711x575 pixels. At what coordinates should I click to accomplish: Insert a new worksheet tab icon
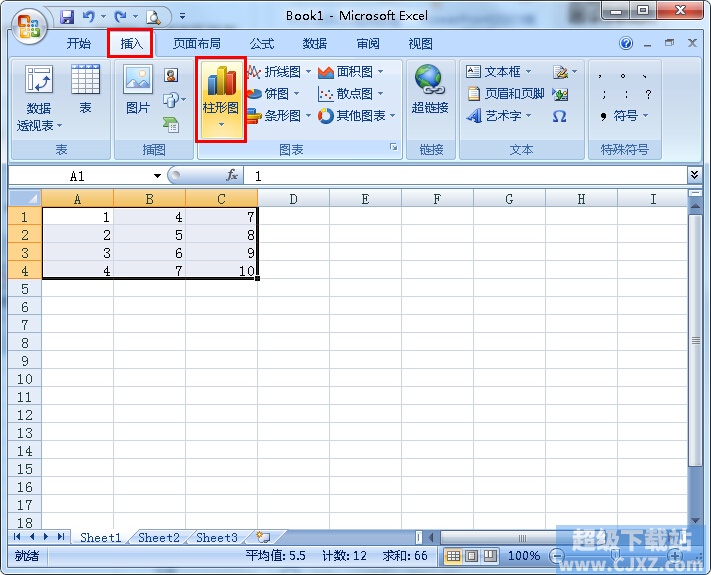coord(263,537)
